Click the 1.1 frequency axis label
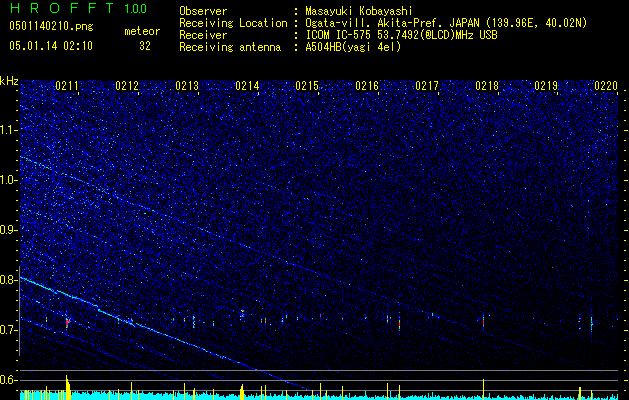Screen dimensions: 629x400 pyautogui.click(x=9, y=130)
